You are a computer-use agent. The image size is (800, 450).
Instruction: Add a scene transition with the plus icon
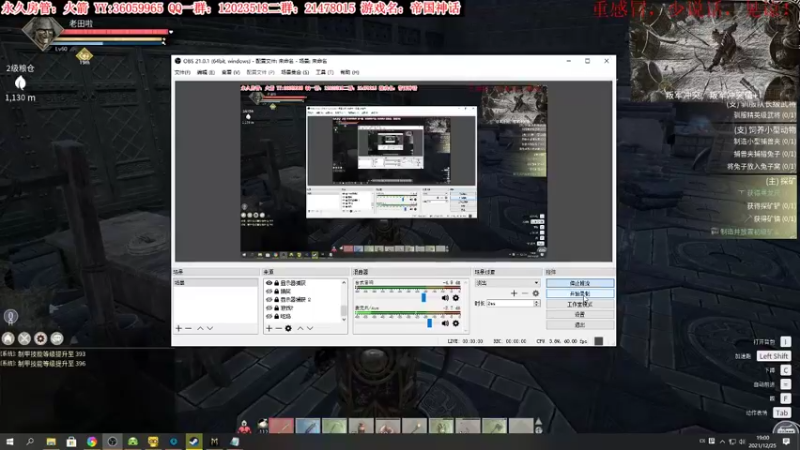(514, 293)
